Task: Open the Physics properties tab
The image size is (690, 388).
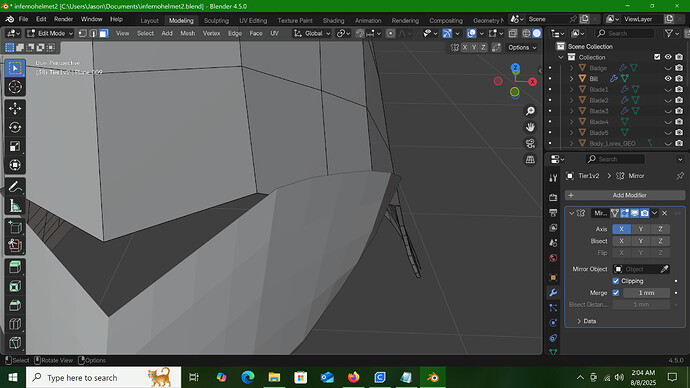Action: 553,323
